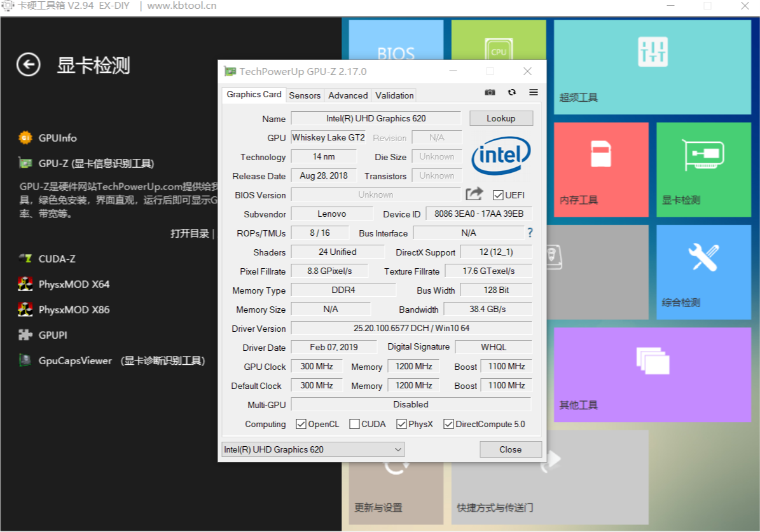
Task: Open GPUPI benchmark entry
Action: tap(43, 335)
